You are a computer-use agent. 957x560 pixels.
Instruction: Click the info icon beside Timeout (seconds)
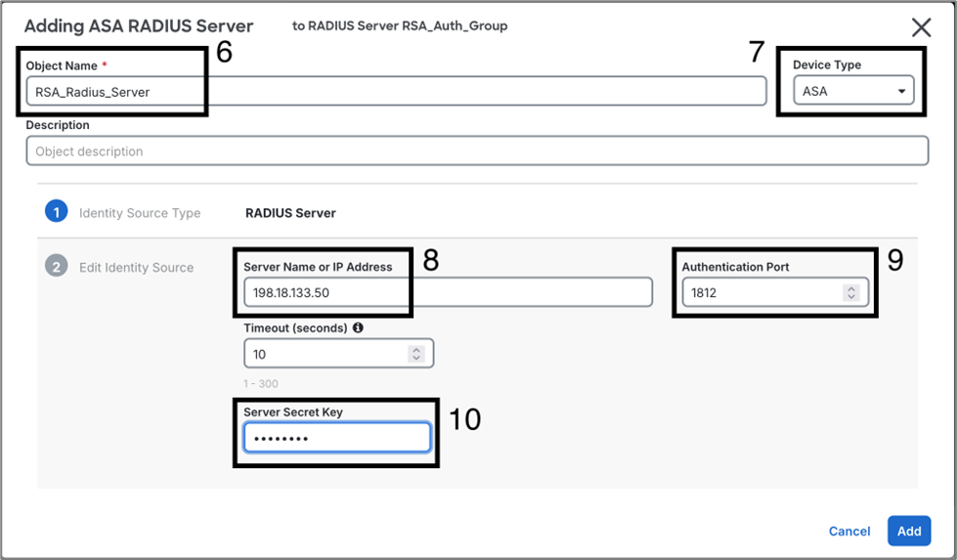pos(358,328)
